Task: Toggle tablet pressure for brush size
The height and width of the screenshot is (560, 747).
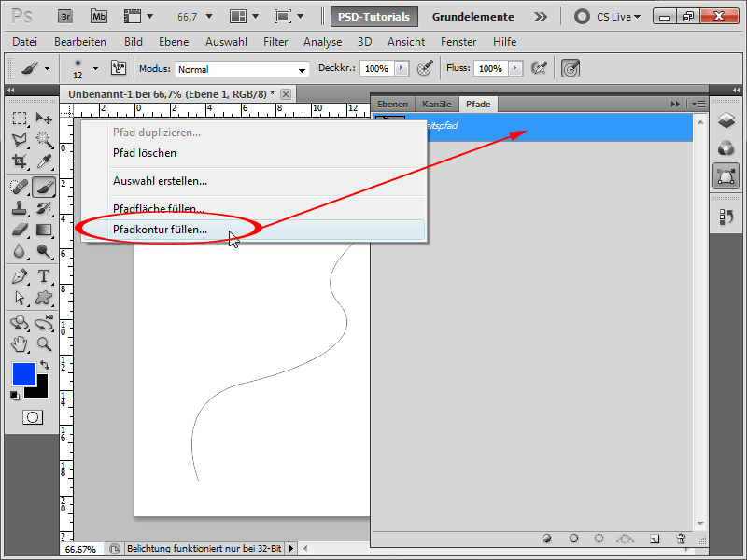Action: (x=571, y=68)
